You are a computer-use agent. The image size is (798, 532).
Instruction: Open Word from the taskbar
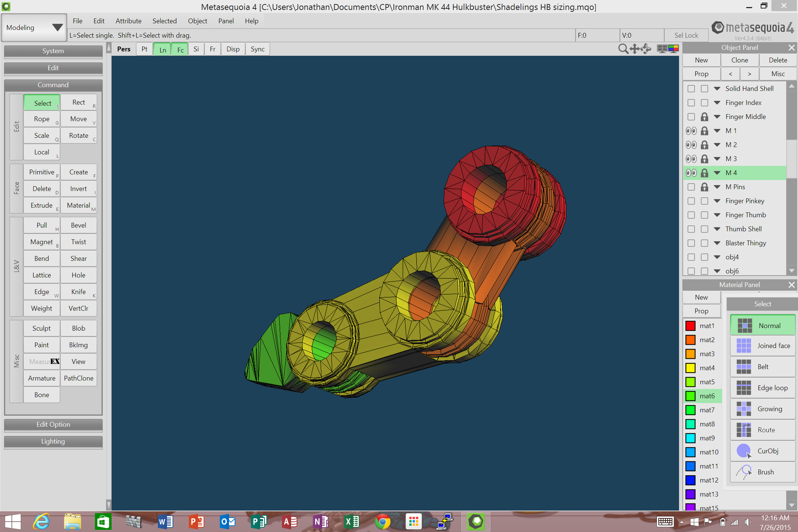pos(166,522)
